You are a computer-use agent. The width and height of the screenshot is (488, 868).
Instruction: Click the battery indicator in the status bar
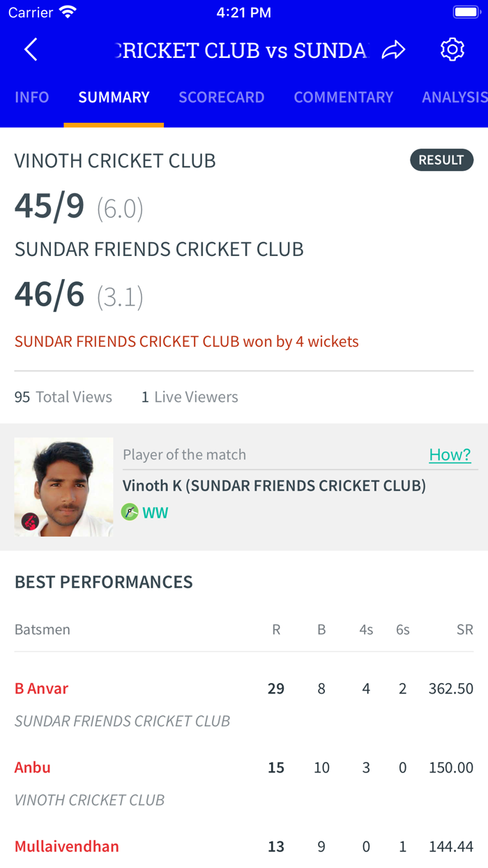(x=466, y=11)
